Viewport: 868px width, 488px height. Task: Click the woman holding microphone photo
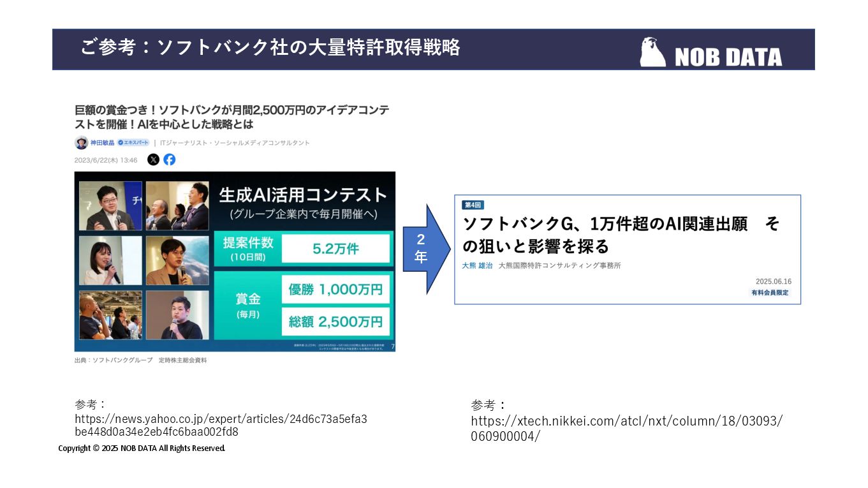(x=110, y=260)
